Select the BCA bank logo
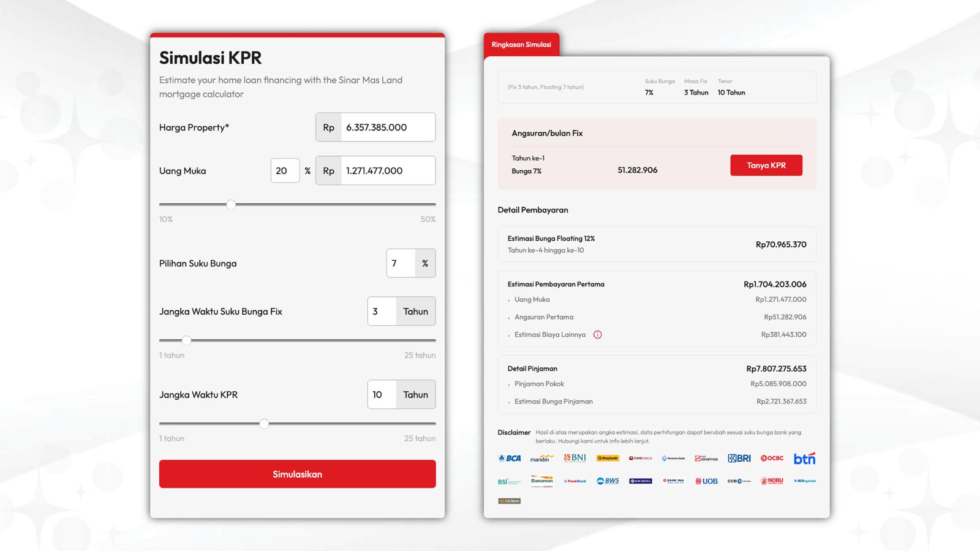 click(x=510, y=458)
